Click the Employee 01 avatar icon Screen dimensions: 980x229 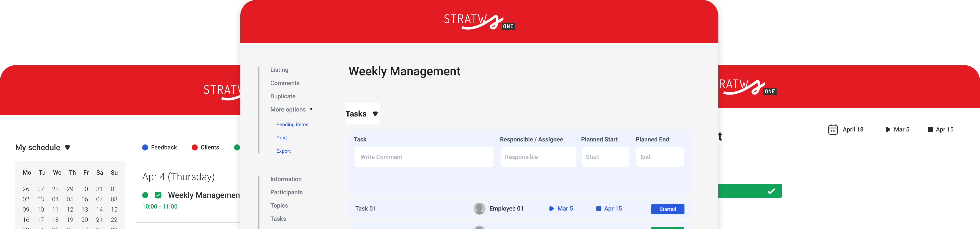479,209
